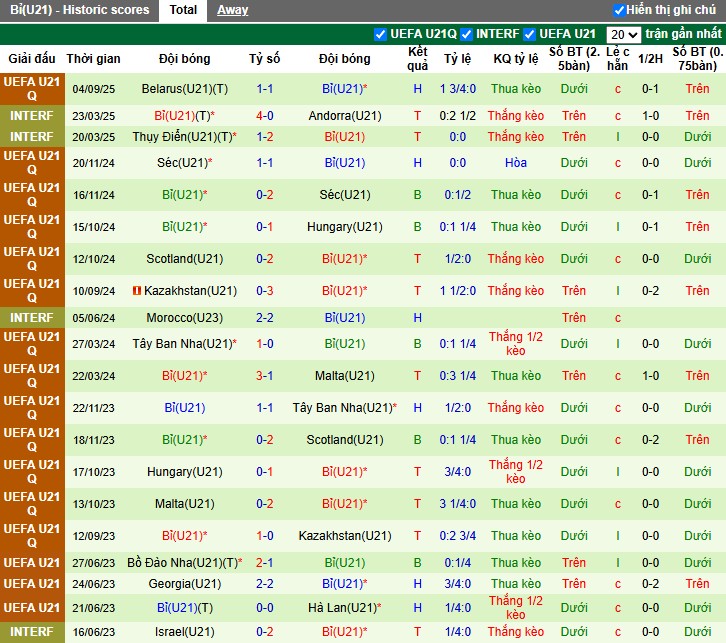Switch to the Total tab

183,10
